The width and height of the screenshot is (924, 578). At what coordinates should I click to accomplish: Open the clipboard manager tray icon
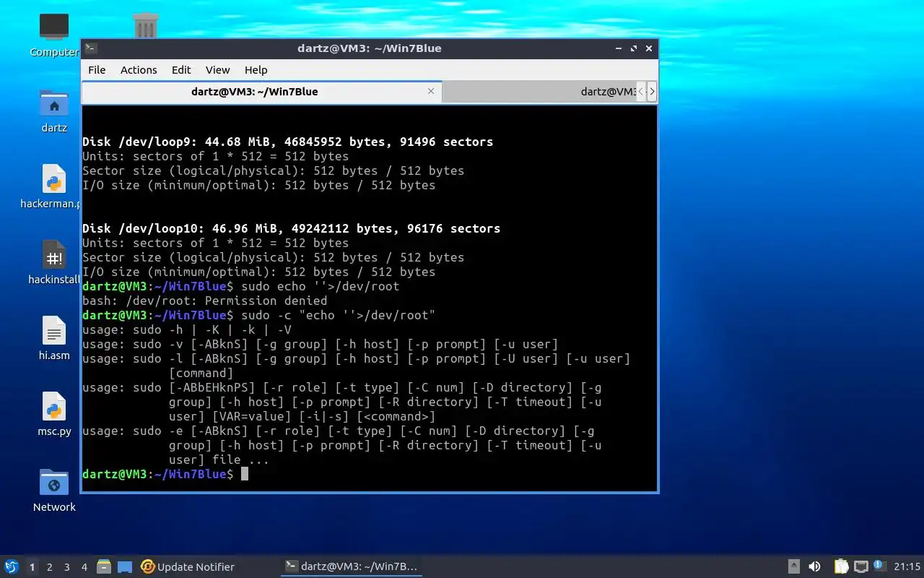(x=841, y=566)
